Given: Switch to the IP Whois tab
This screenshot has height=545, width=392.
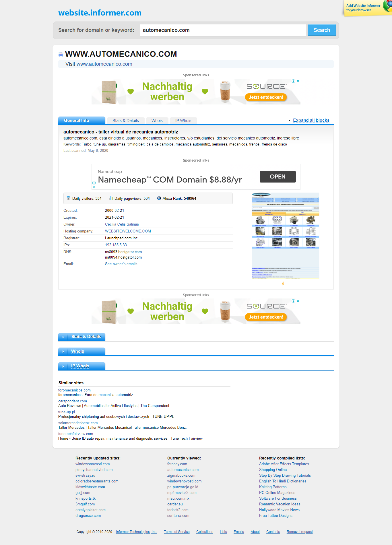Looking at the screenshot, I should click(x=183, y=121).
